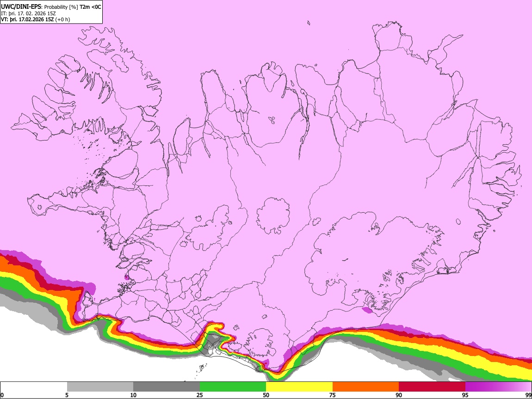Viewport: 532px width, 399px height.
Task: Click the legend label '90'
Action: [x=399, y=395]
